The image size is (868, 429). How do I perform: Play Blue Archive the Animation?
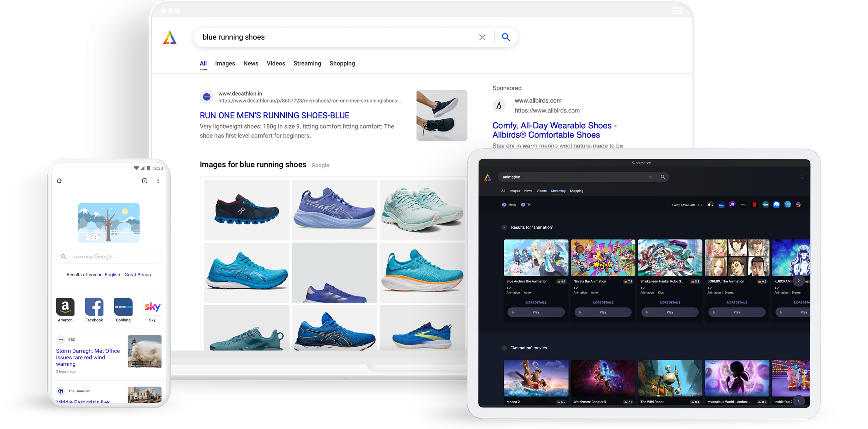(536, 312)
